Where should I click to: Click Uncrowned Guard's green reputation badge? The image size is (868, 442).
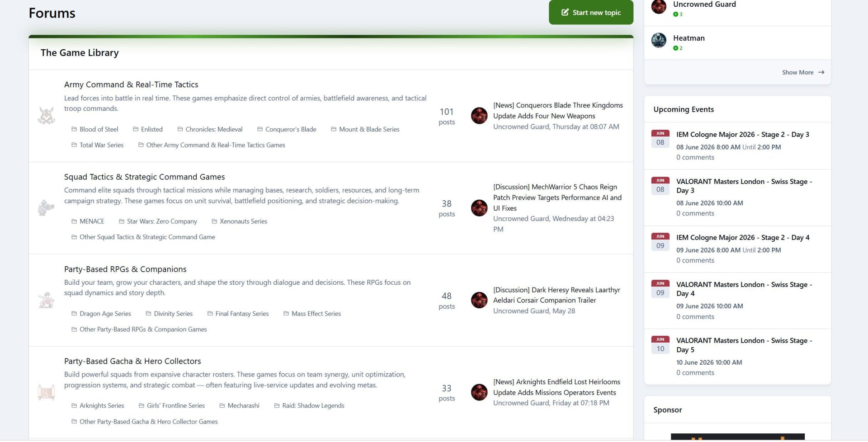tap(678, 14)
